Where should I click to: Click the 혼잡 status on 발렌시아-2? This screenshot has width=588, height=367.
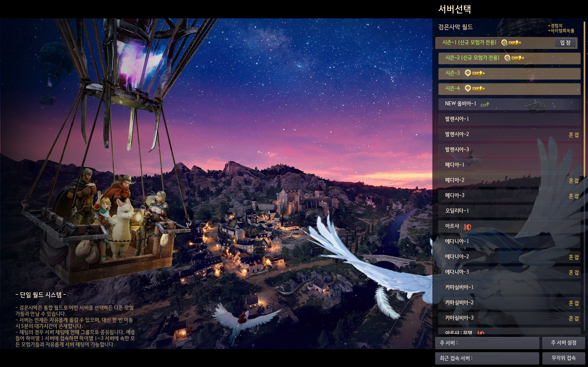coord(574,135)
